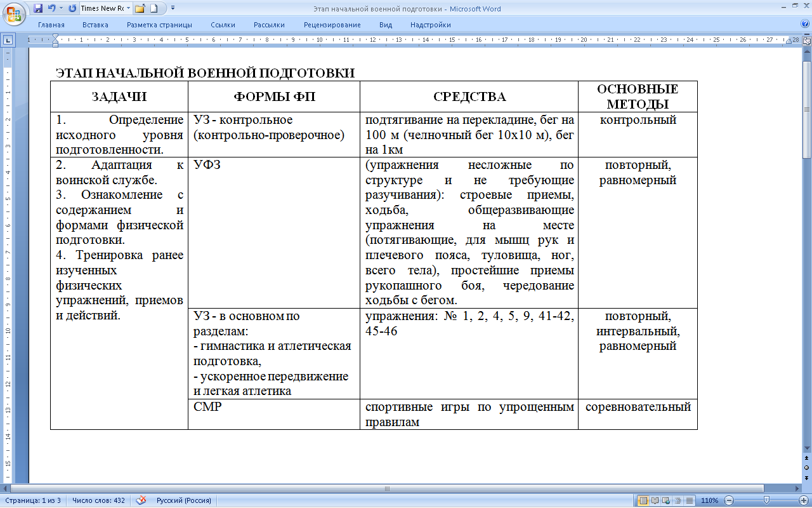812x508 pixels.
Task: Click the zoom in plus button
Action: [x=804, y=500]
